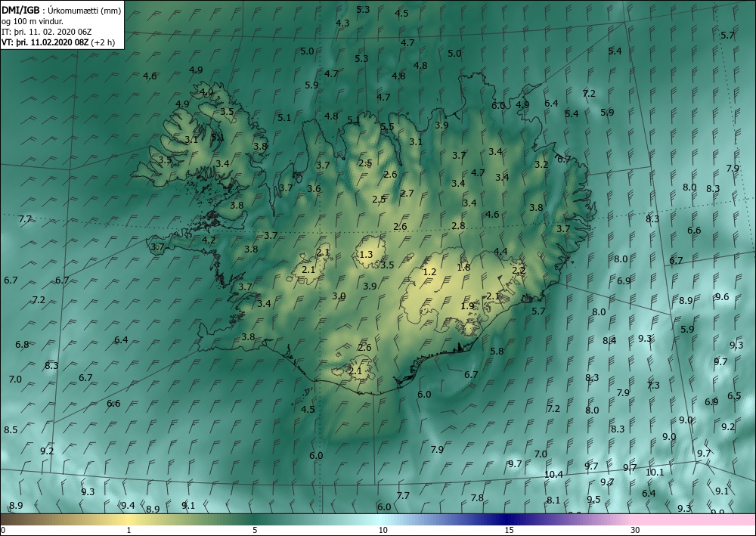Image resolution: width=756 pixels, height=536 pixels.
Task: Click the 7.3 value in the southeast sea
Action: click(653, 385)
